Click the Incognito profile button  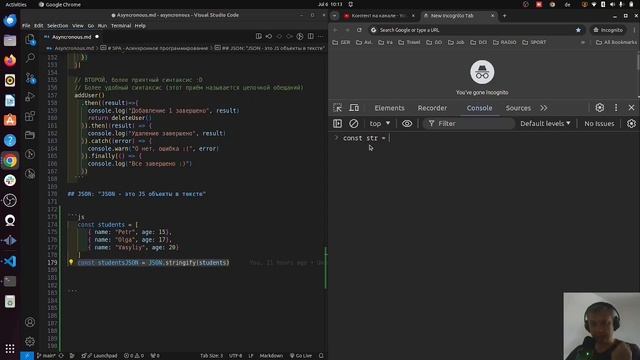(608, 30)
